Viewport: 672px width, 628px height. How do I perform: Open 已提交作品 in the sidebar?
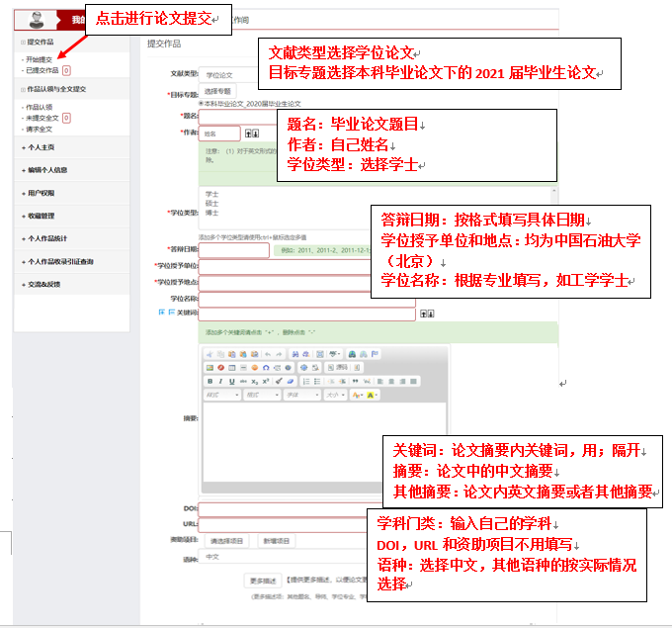[42, 70]
